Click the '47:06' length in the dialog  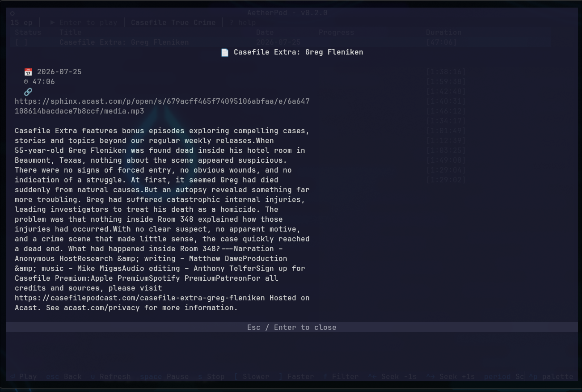tap(44, 82)
